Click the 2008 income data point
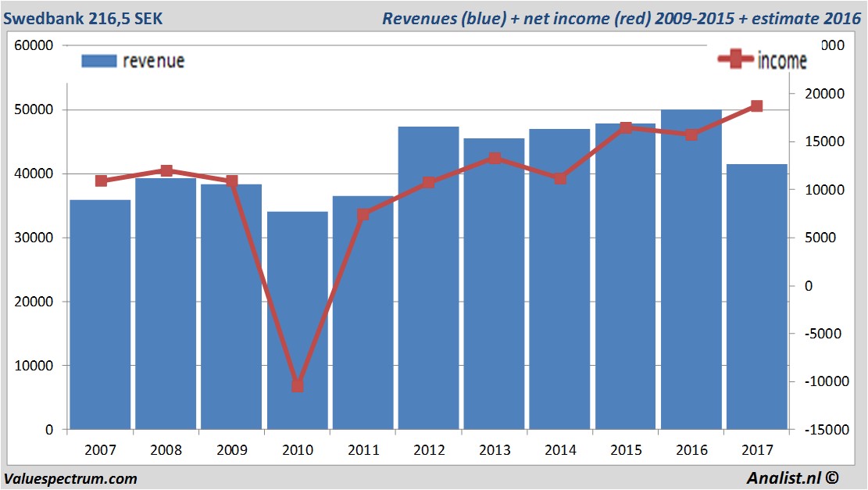 point(166,170)
